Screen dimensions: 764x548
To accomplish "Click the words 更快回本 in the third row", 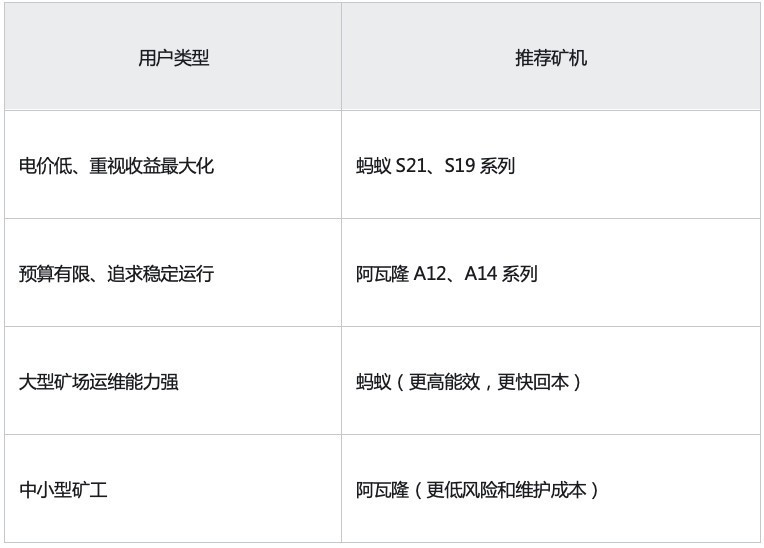I will (x=533, y=382).
